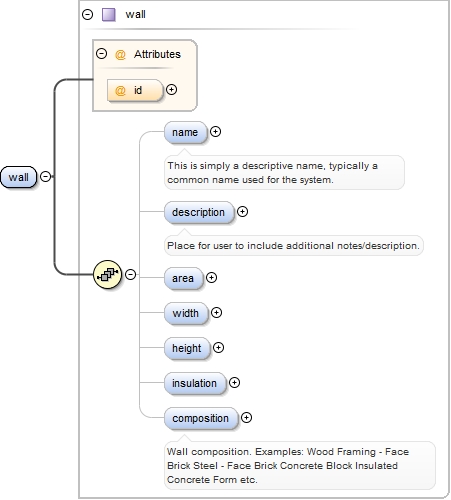Click the orange @ icon beside Attributes
Image resolution: width=451 pixels, height=500 pixels.
coord(120,54)
